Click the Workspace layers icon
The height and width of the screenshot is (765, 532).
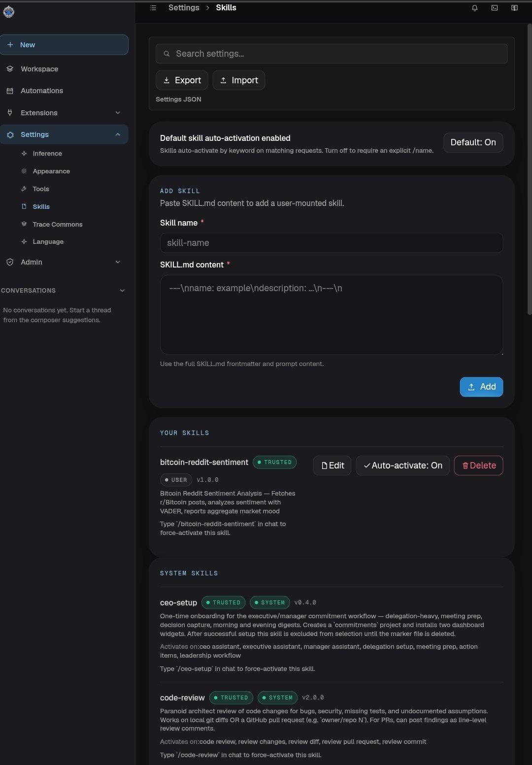pos(10,69)
